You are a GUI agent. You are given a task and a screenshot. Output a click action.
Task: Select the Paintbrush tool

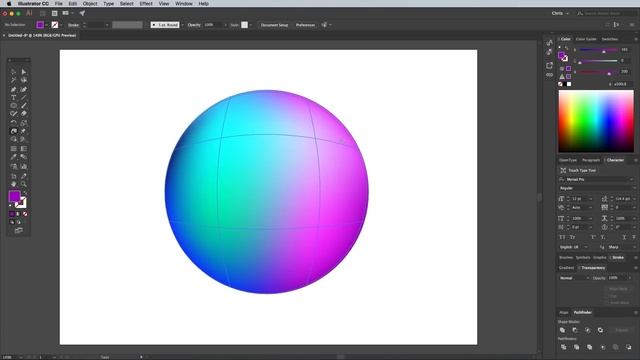[24, 106]
